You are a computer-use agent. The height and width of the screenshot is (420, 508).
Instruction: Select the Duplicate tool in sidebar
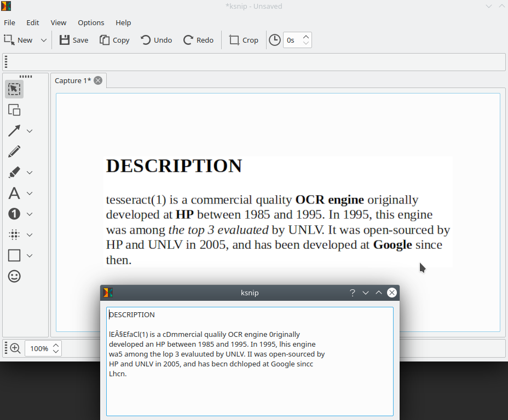[14, 109]
